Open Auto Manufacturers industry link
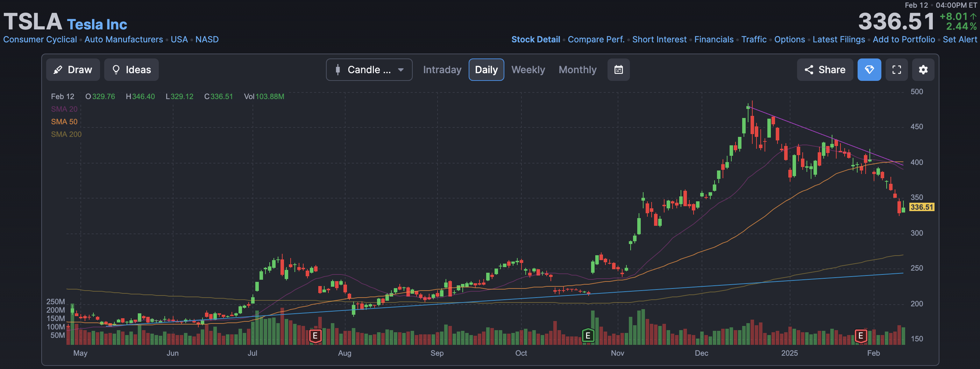980x369 pixels. tap(124, 40)
